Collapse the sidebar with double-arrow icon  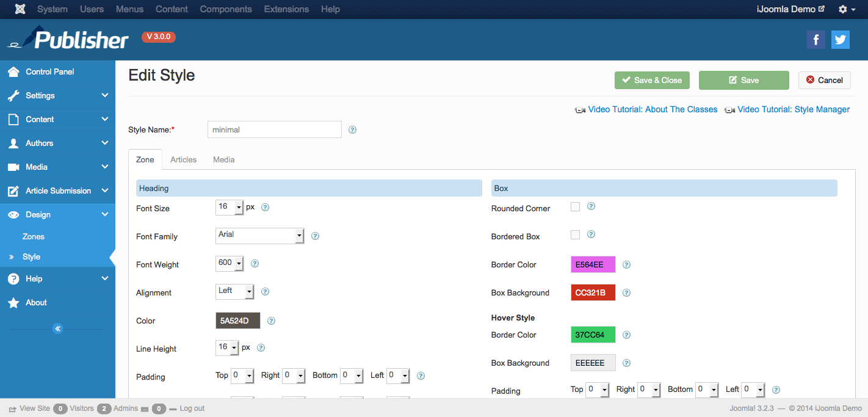(57, 328)
